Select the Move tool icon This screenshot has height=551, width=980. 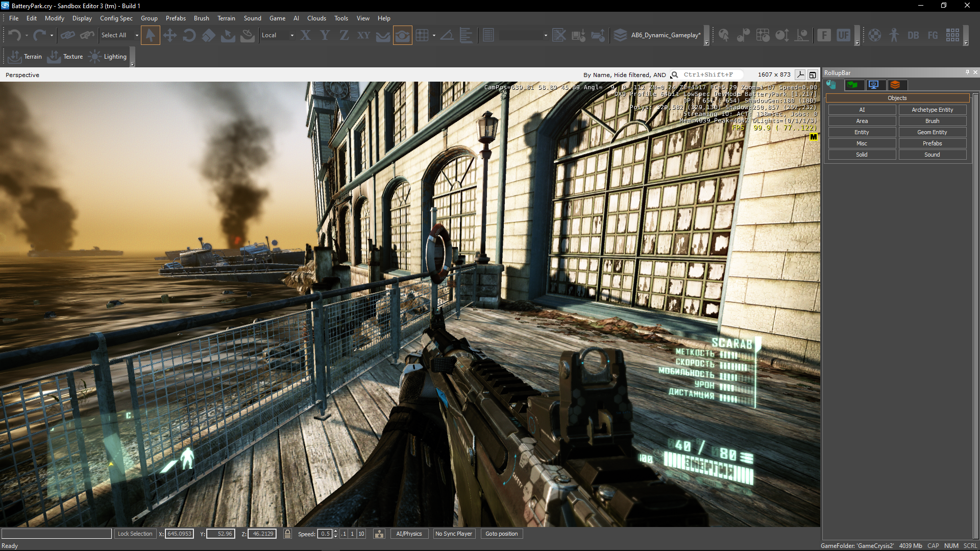[x=169, y=35]
